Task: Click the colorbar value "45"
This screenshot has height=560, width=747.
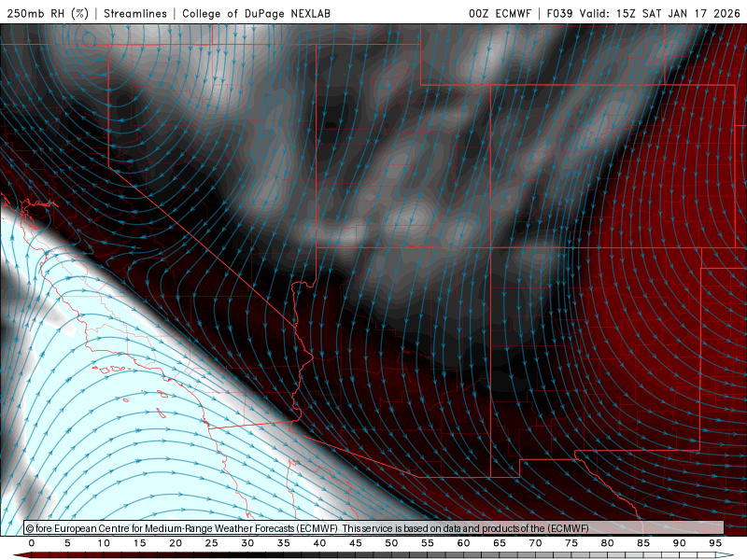Action: coord(356,543)
